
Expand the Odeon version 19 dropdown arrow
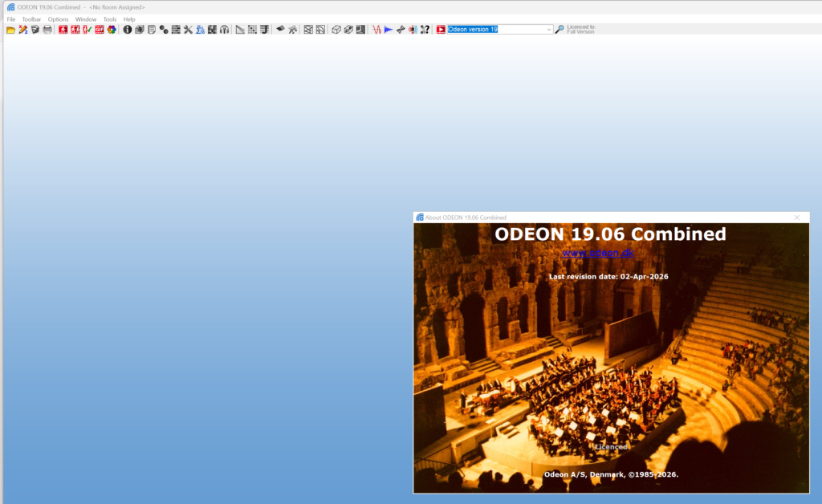pyautogui.click(x=548, y=30)
